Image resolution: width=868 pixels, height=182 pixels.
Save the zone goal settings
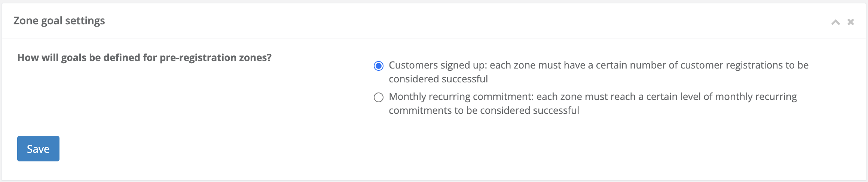[x=38, y=149]
